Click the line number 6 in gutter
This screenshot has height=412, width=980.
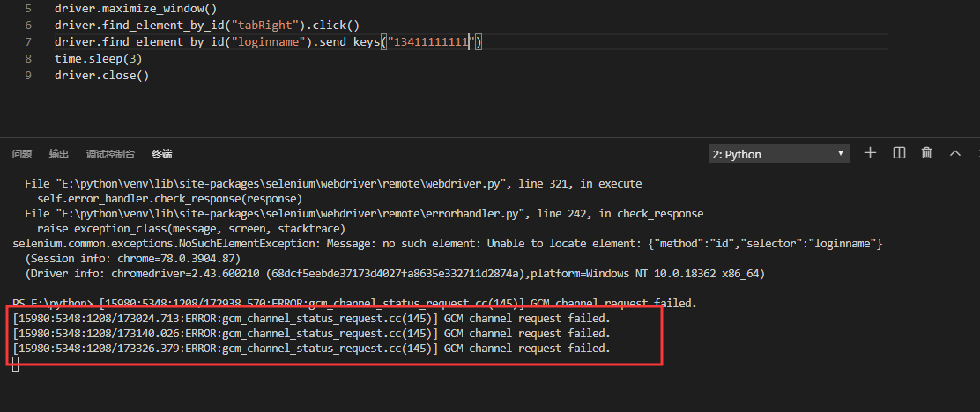click(28, 26)
